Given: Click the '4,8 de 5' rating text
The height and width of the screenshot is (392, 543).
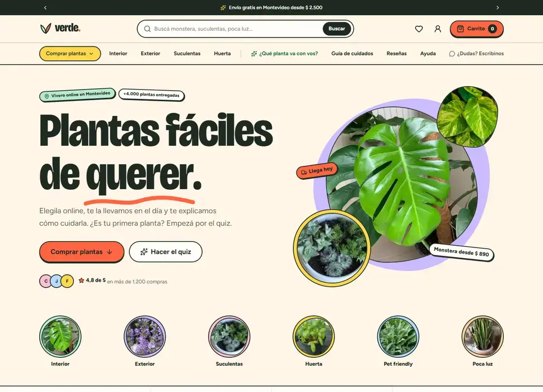Looking at the screenshot, I should click(x=96, y=280).
